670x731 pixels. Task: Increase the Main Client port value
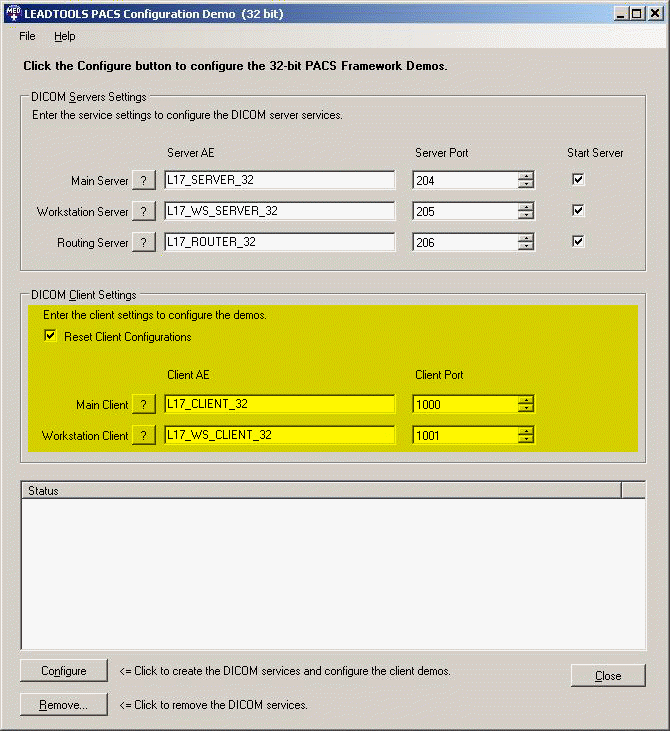tap(526, 400)
